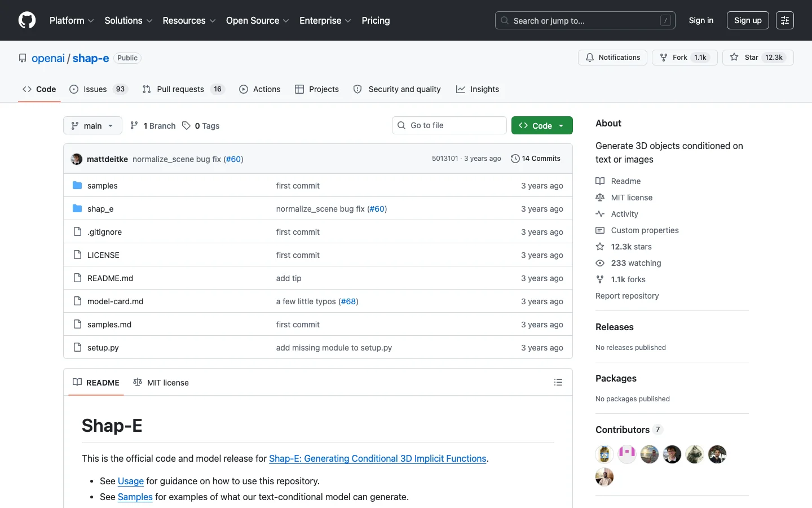View the 14 Commits history
812x508 pixels.
(536, 159)
